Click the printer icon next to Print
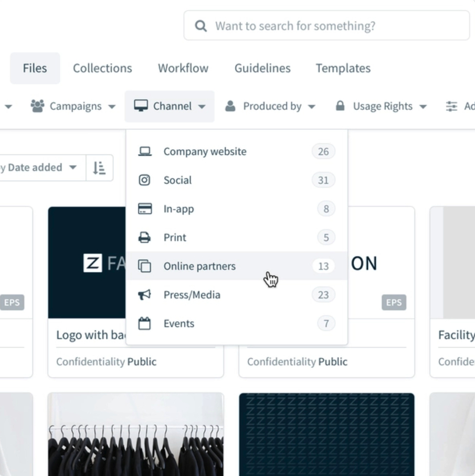Screen dimensions: 475x476 [144, 237]
